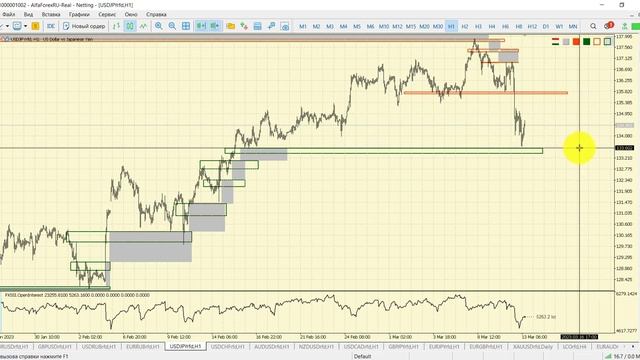This screenshot has width=640, height=360.
Task: Click the depth of market icon
Action: point(258,26)
